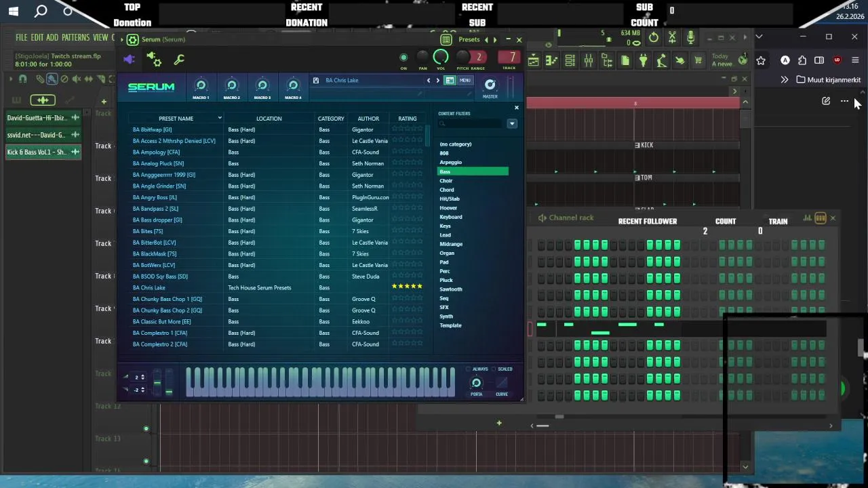This screenshot has width=868, height=488.
Task: Open the browser tree icon in FL toolbar
Action: 607,61
